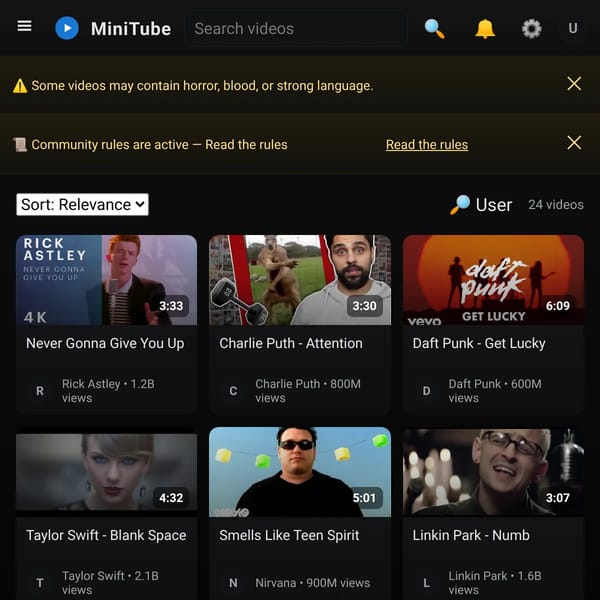Click the Daft Punk - Get Lucky title
600x600 pixels.
coord(479,344)
